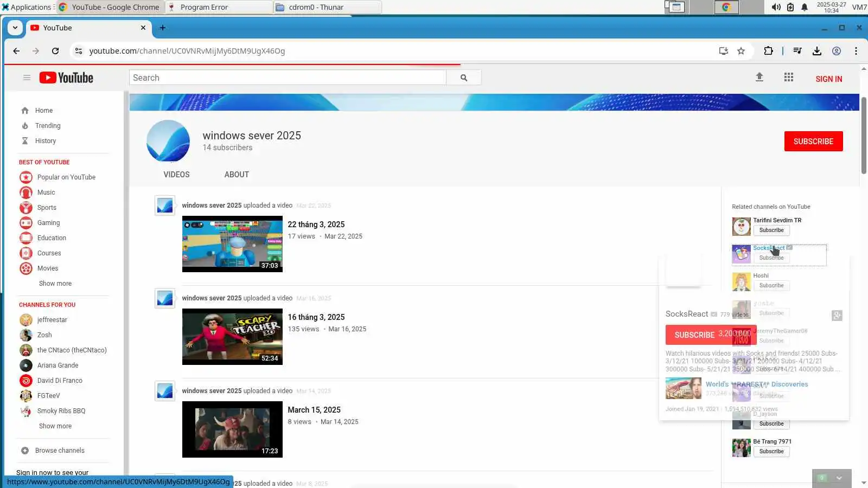
Task: Open the YouTube guide hamburger menu
Action: point(27,78)
